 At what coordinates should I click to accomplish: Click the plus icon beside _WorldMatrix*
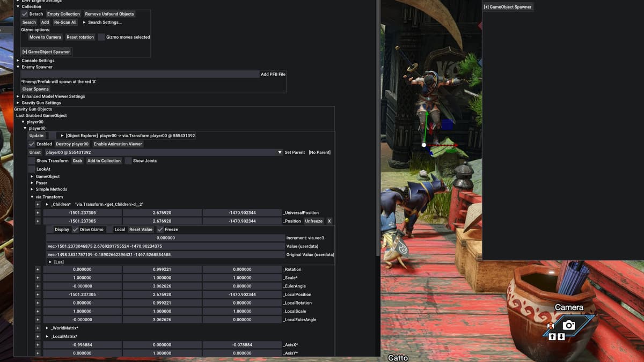38,328
